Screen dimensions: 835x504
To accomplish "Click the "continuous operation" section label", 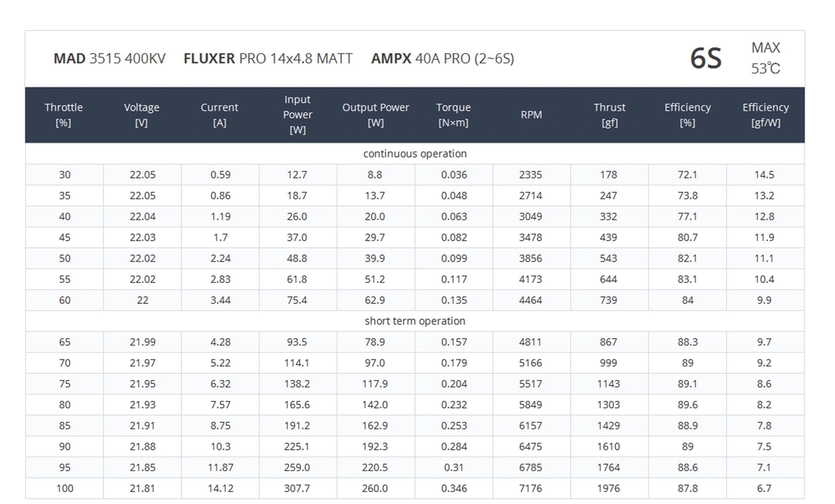I will [x=415, y=154].
